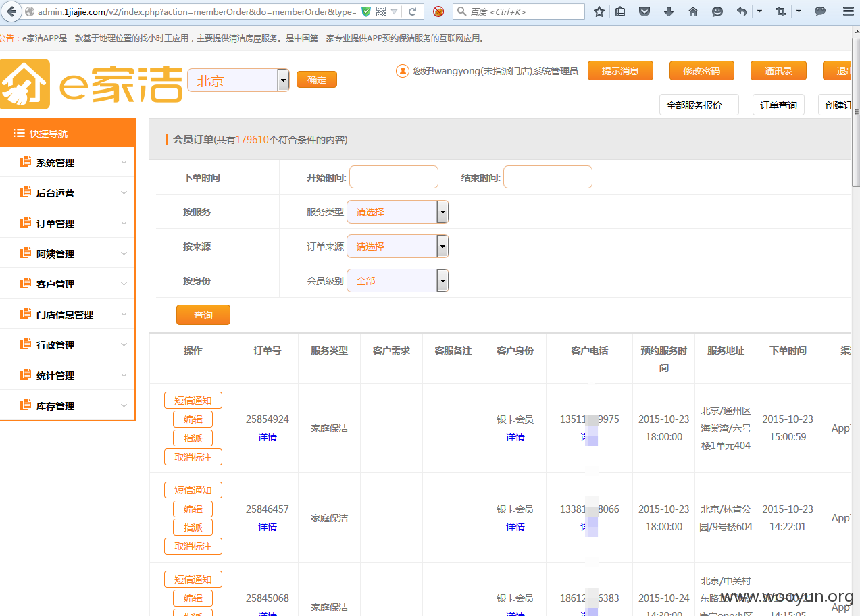Open 提示消息 notifications
The width and height of the screenshot is (860, 616).
point(620,71)
